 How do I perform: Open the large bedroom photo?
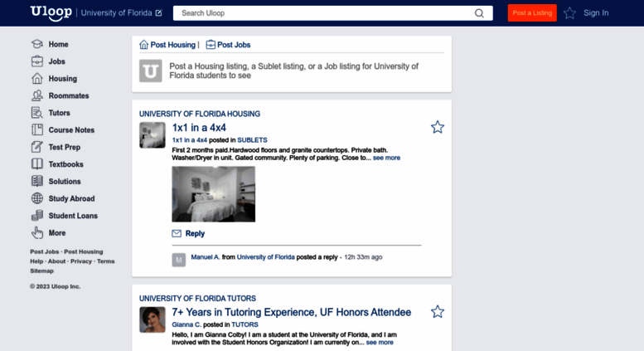tap(214, 194)
